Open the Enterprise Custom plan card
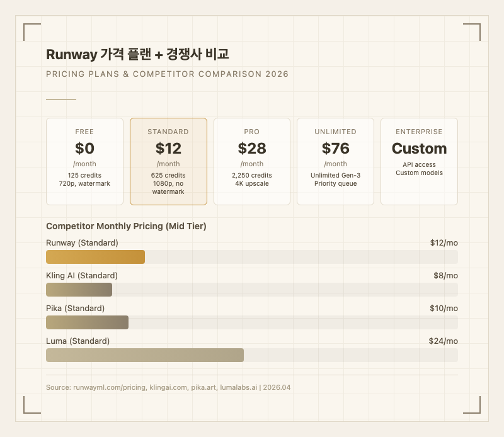The image size is (504, 437). pos(419,161)
